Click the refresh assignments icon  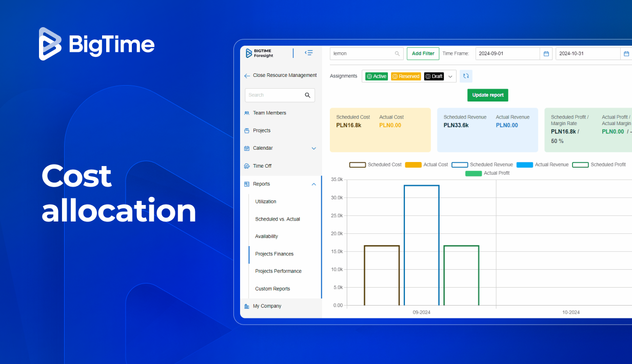point(466,76)
